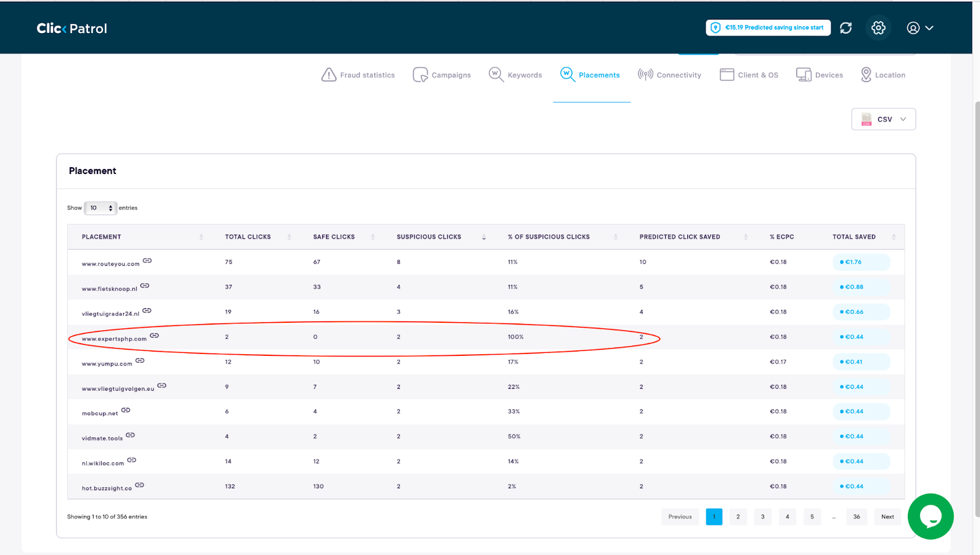Open the Devices tab
The width and height of the screenshot is (980, 555).
coord(820,75)
